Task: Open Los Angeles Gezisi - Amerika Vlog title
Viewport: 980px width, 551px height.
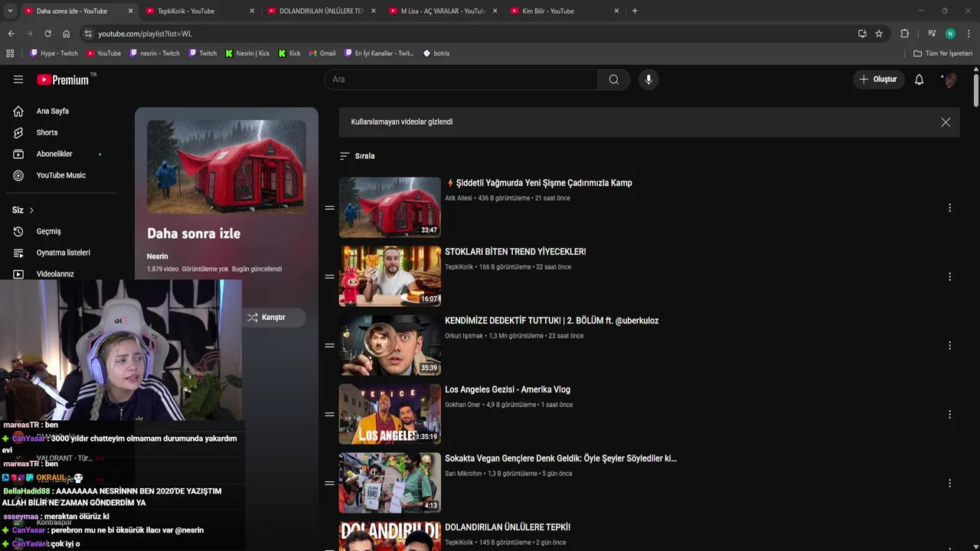Action: [508, 390]
